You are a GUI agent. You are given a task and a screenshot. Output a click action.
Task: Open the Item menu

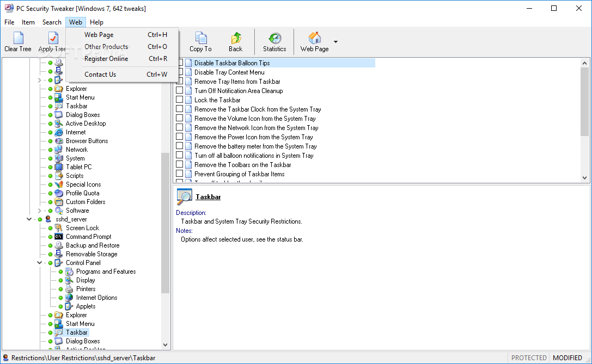tap(28, 22)
